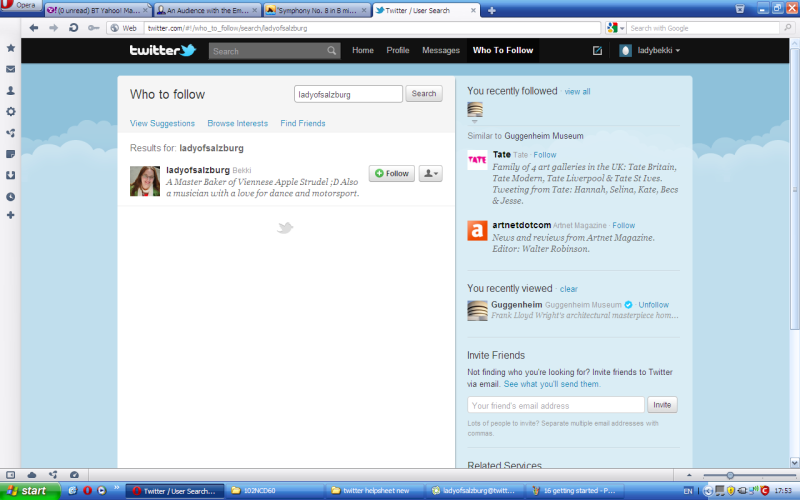The image size is (800, 500).
Task: Focus Your friend's email address field
Action: click(556, 405)
